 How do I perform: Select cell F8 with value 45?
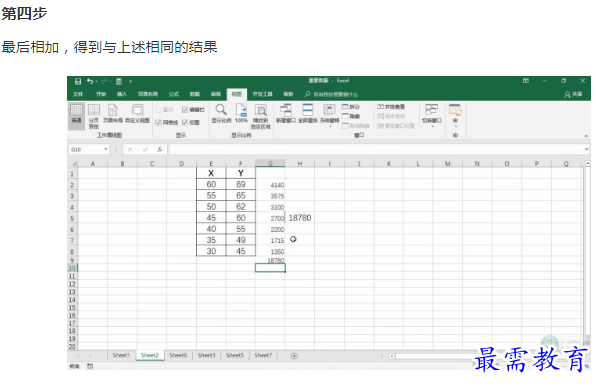click(x=241, y=251)
